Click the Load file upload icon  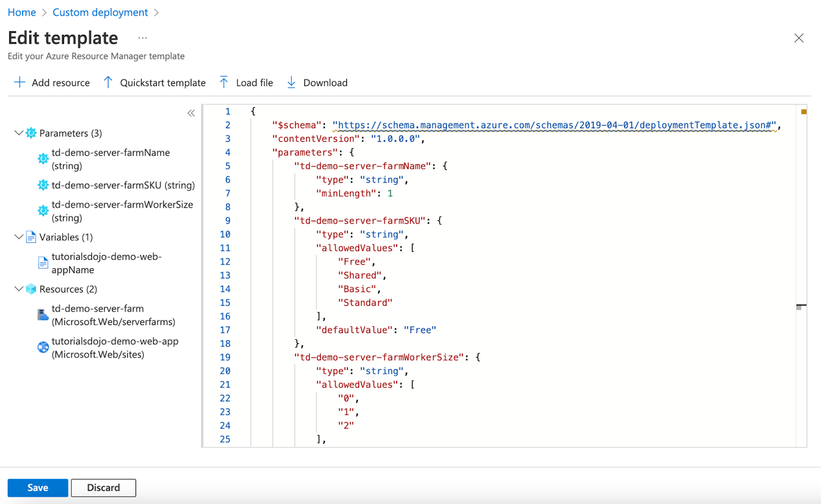224,83
